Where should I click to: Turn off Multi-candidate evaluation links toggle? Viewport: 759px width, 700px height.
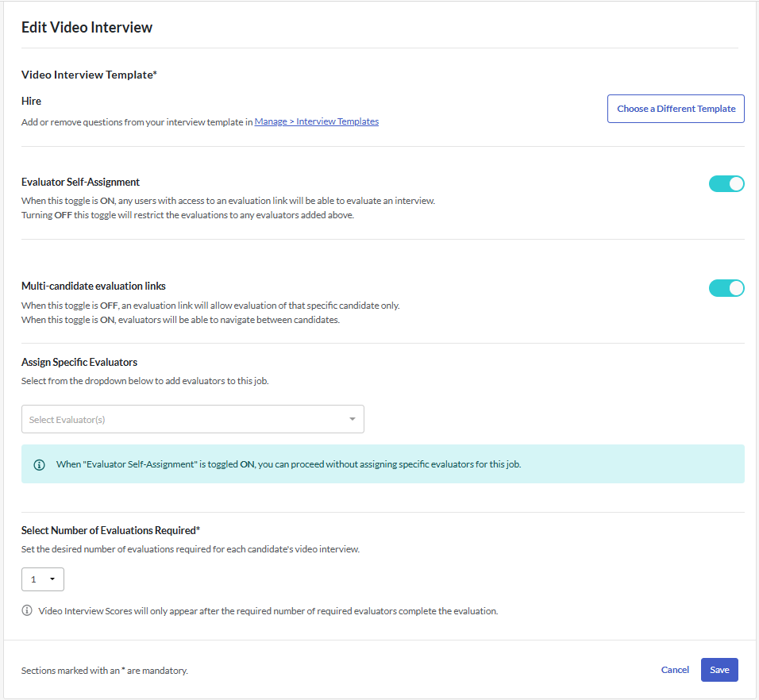coord(726,288)
